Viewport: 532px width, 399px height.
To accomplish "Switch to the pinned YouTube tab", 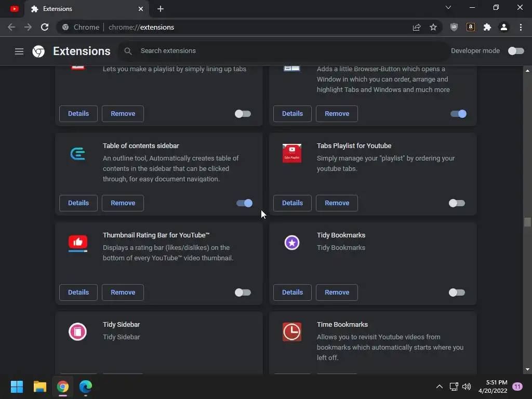I will tap(14, 9).
